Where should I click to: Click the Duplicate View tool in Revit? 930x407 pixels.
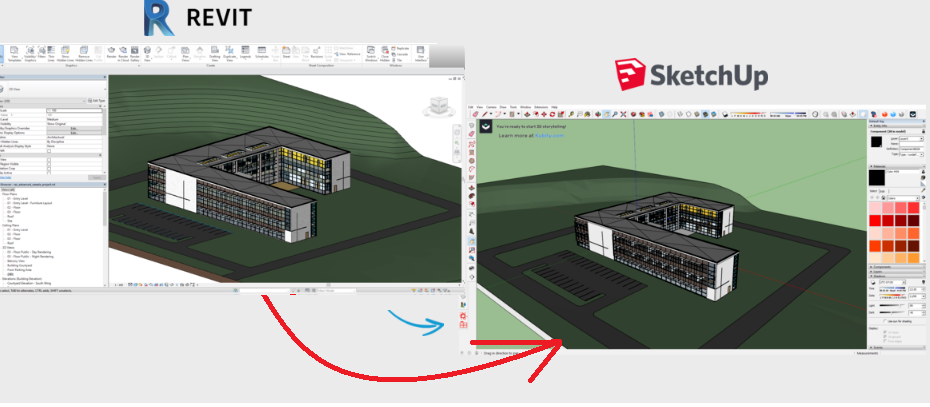(x=229, y=53)
